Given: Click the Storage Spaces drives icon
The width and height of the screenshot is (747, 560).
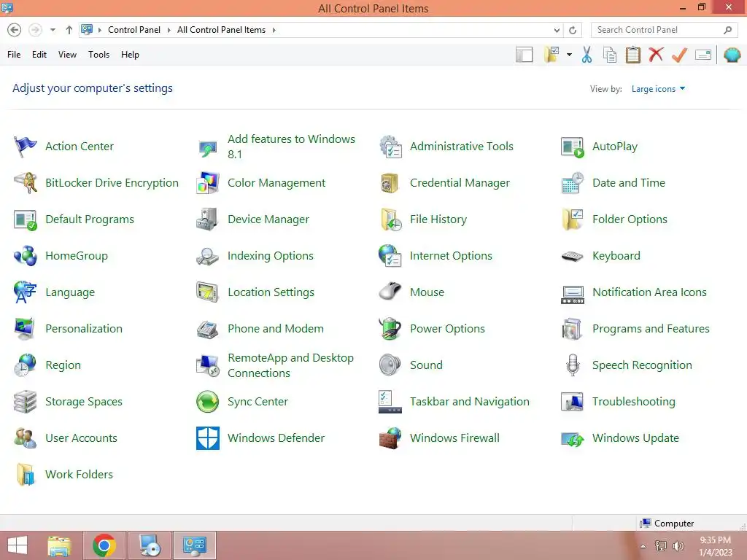Looking at the screenshot, I should coord(26,402).
